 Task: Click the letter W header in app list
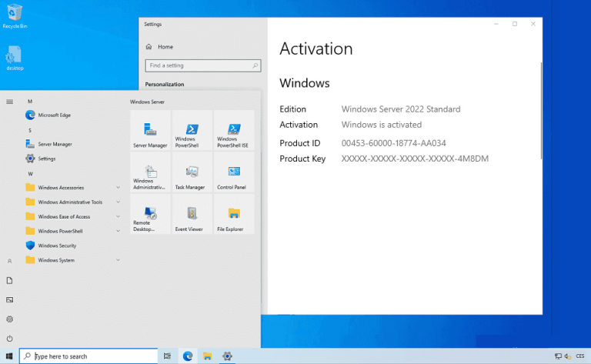(x=30, y=174)
